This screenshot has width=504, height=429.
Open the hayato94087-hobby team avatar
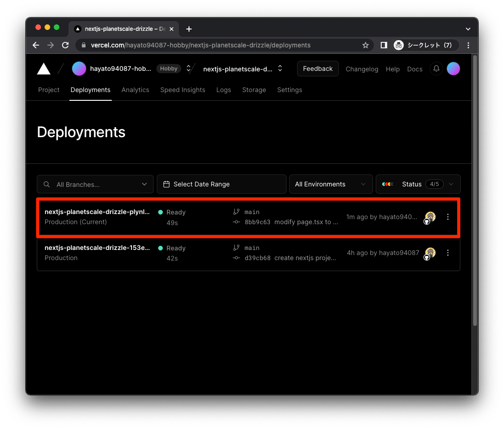click(79, 69)
